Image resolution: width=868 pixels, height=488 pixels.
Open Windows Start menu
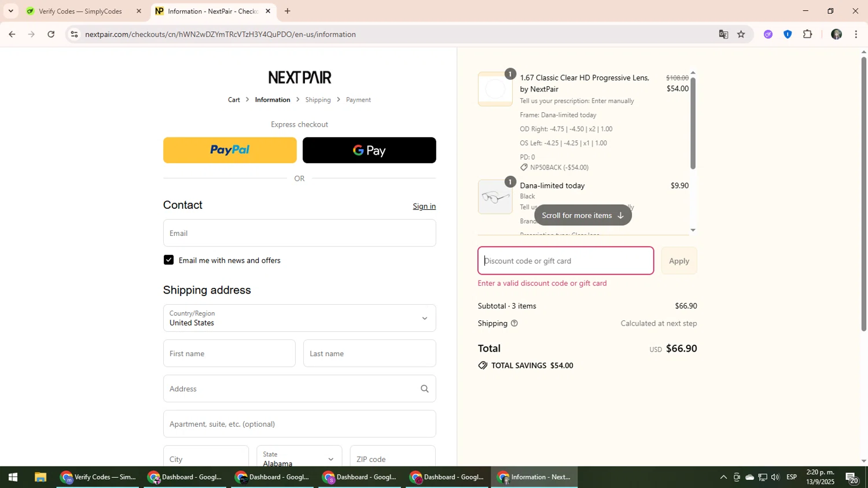pyautogui.click(x=13, y=477)
